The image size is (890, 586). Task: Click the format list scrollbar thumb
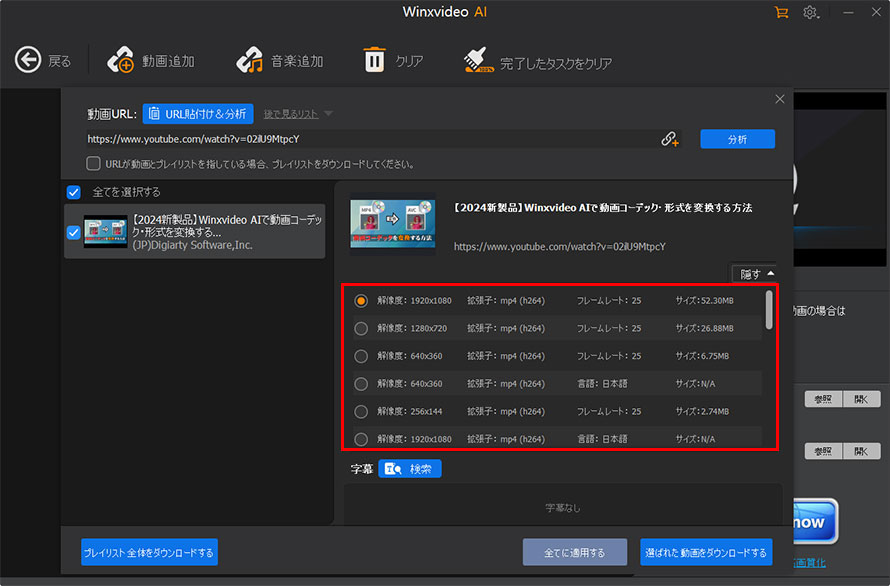pos(769,310)
